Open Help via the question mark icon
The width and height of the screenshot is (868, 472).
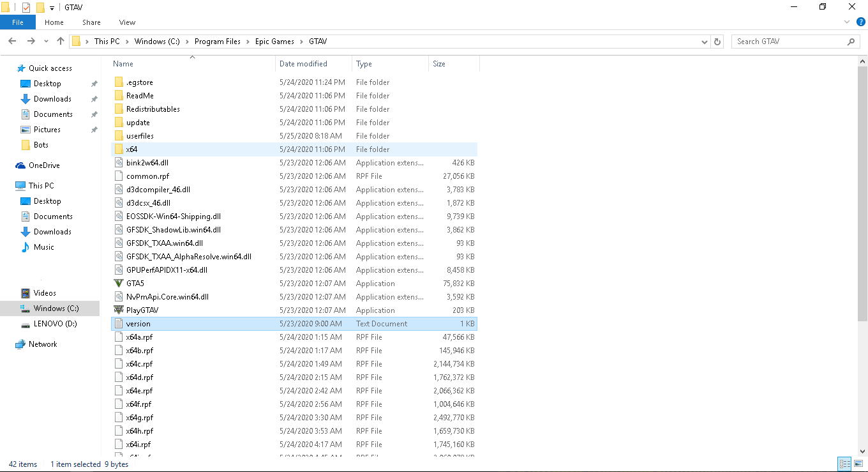(861, 21)
